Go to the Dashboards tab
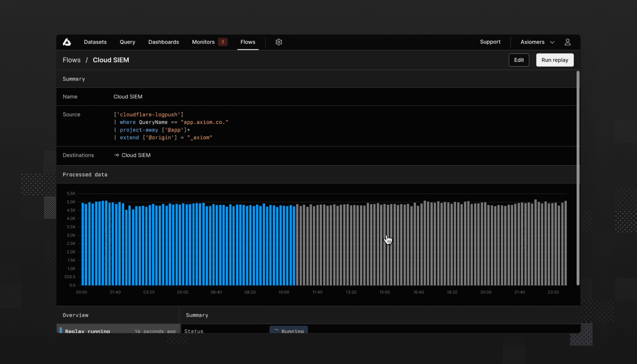 tap(164, 42)
